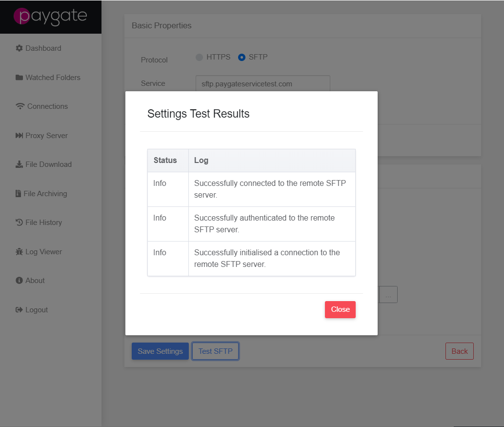Click the Save Settings button

coord(160,351)
